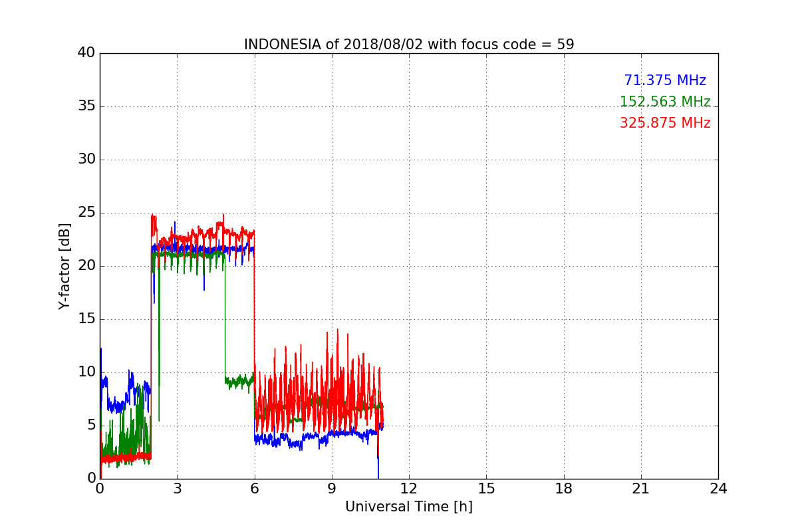Click the plot title mentioning INDONESIA

[409, 45]
